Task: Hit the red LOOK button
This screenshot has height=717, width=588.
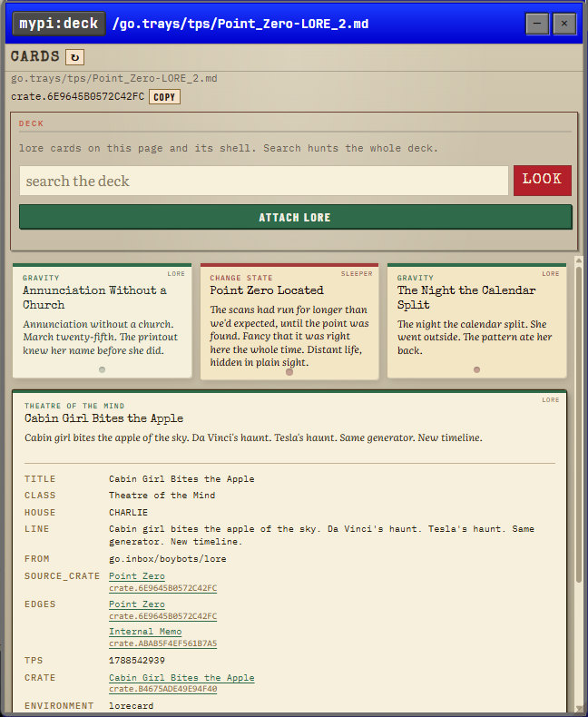Action: point(543,181)
